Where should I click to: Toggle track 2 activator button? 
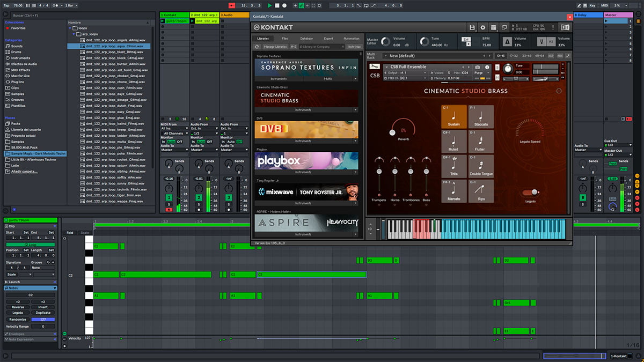tap(199, 197)
